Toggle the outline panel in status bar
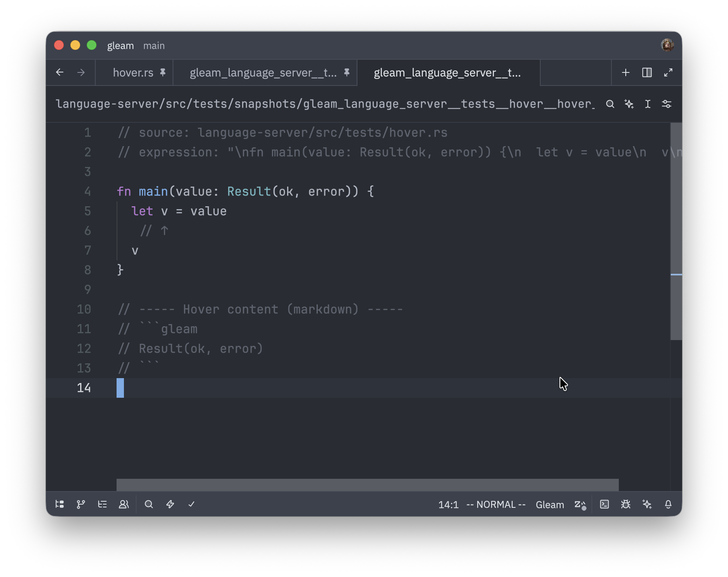 point(102,504)
